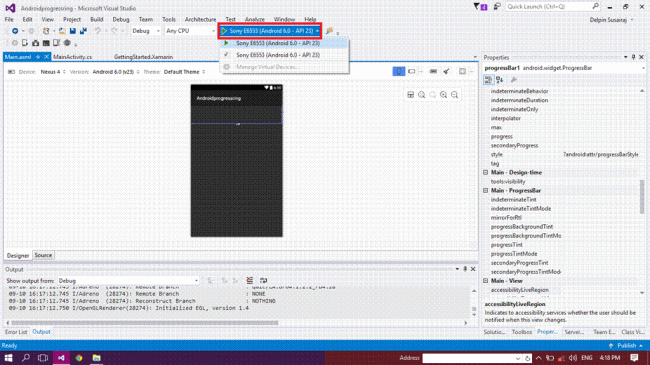Switch designer to landscape orientation
This screenshot has width=650, height=365.
pos(412,71)
